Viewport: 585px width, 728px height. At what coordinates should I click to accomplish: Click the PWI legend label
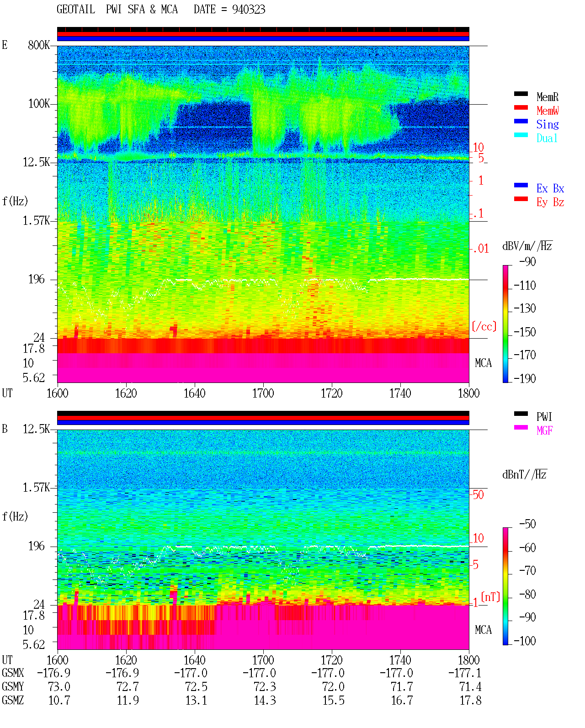(x=544, y=417)
